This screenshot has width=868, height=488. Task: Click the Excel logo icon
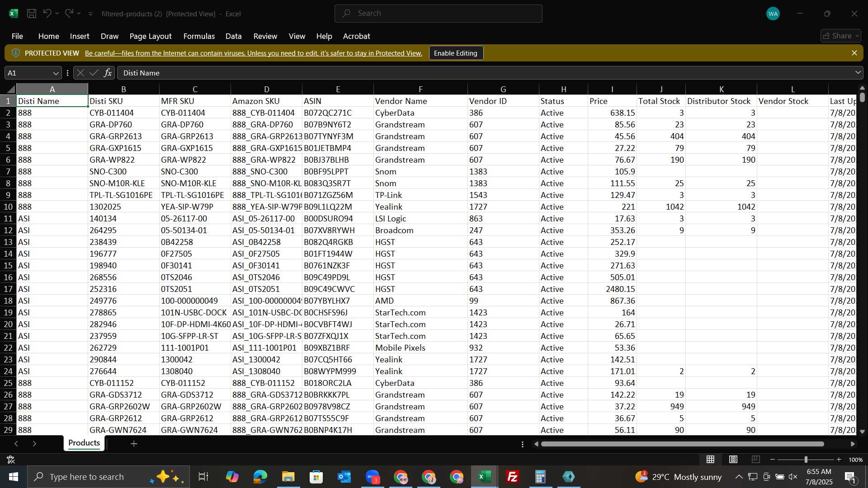click(x=14, y=14)
